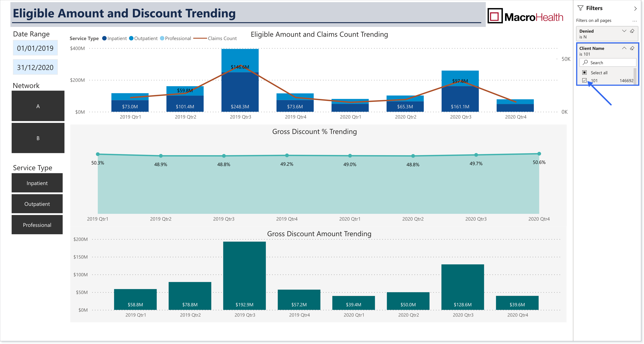Click the MacroHealth logo
This screenshot has height=344, width=644.
(525, 16)
